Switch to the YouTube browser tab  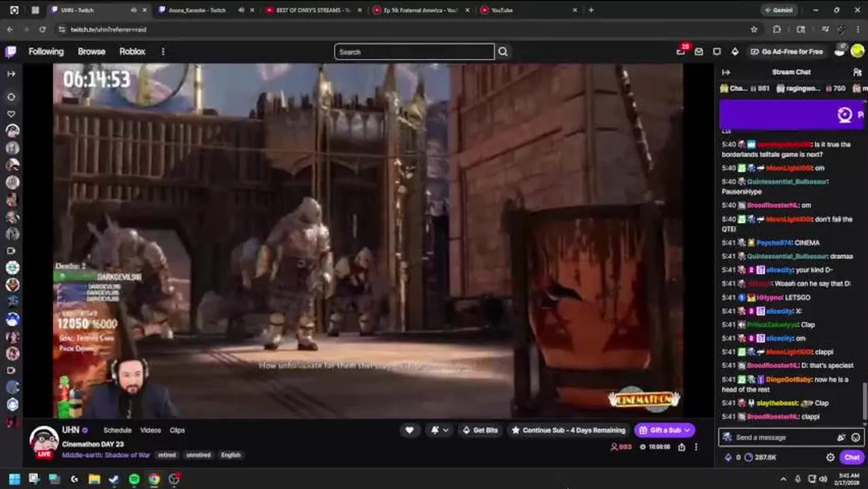(528, 10)
